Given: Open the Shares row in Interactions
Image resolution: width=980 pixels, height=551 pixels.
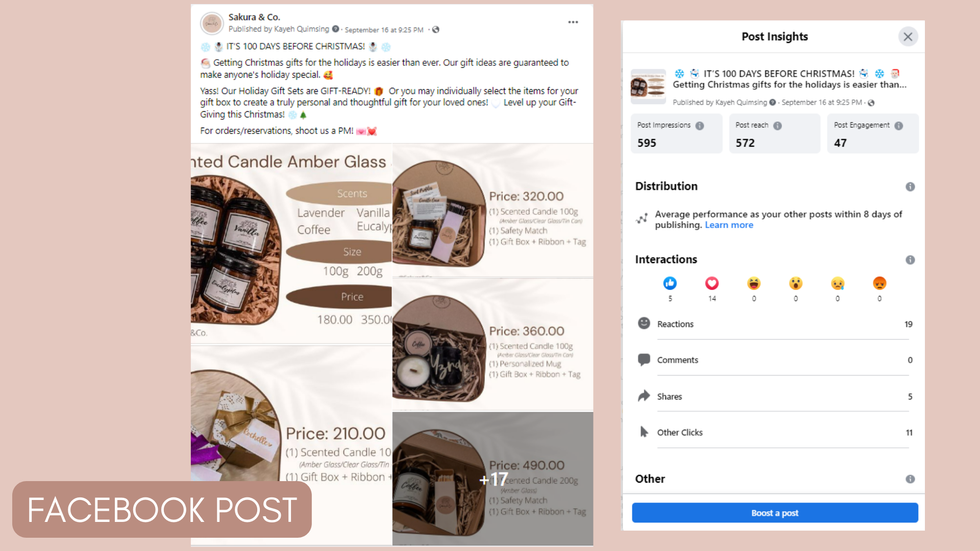Looking at the screenshot, I should click(x=775, y=396).
